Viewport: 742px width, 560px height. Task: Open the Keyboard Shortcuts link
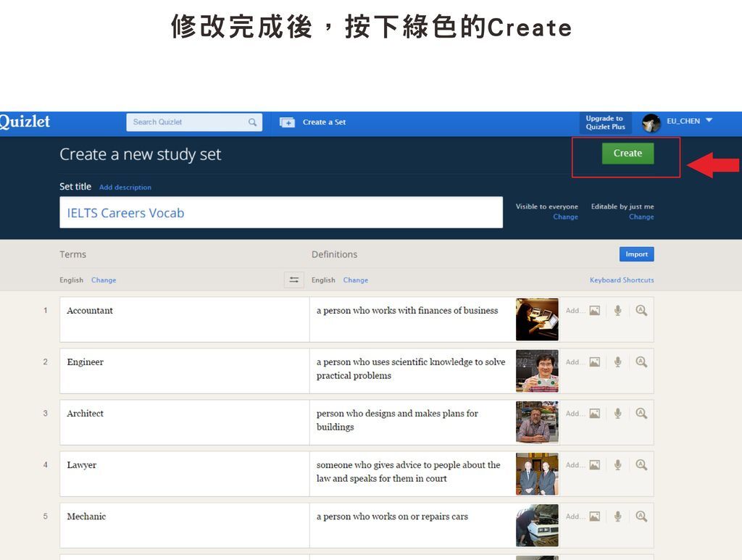click(x=622, y=280)
